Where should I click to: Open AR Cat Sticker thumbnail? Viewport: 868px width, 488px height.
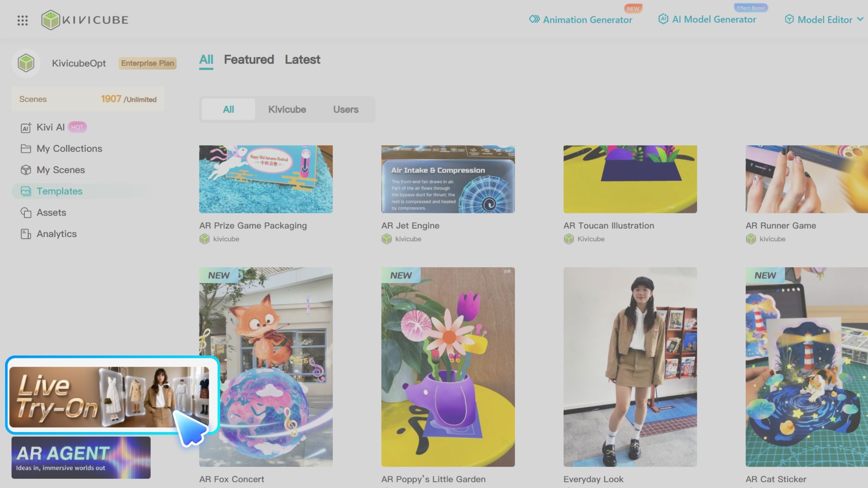pos(807,367)
